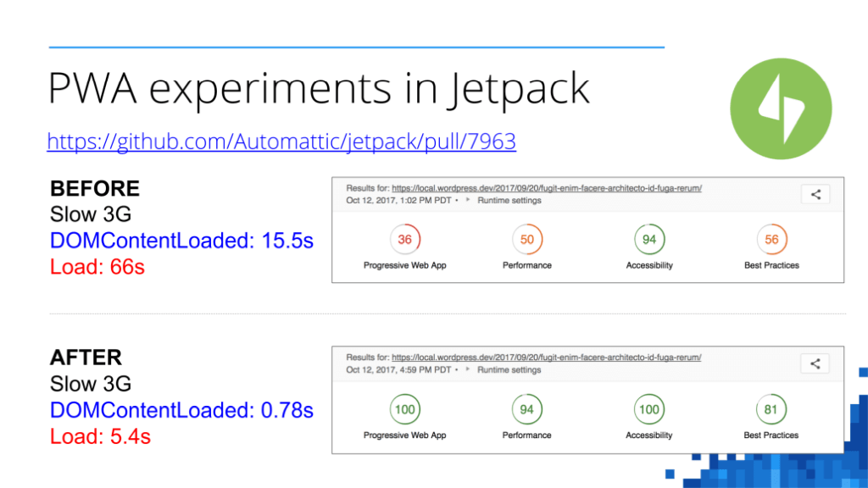Click the Best Practices gauge showing 81
This screenshot has width=868, height=488.
click(771, 409)
